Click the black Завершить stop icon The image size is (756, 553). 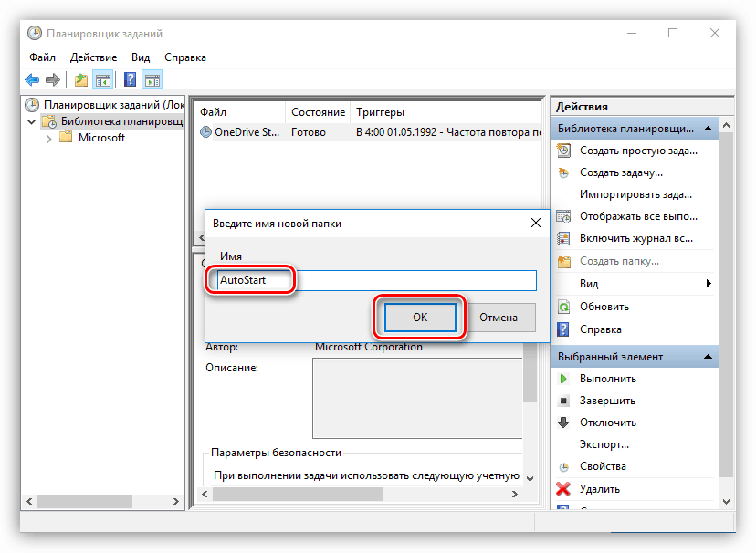pyautogui.click(x=563, y=401)
